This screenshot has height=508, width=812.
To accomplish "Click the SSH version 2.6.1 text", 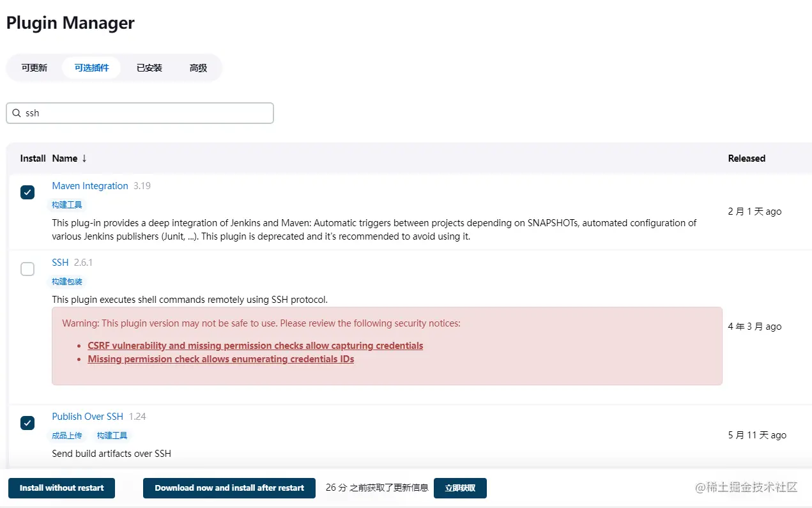I will 83,263.
